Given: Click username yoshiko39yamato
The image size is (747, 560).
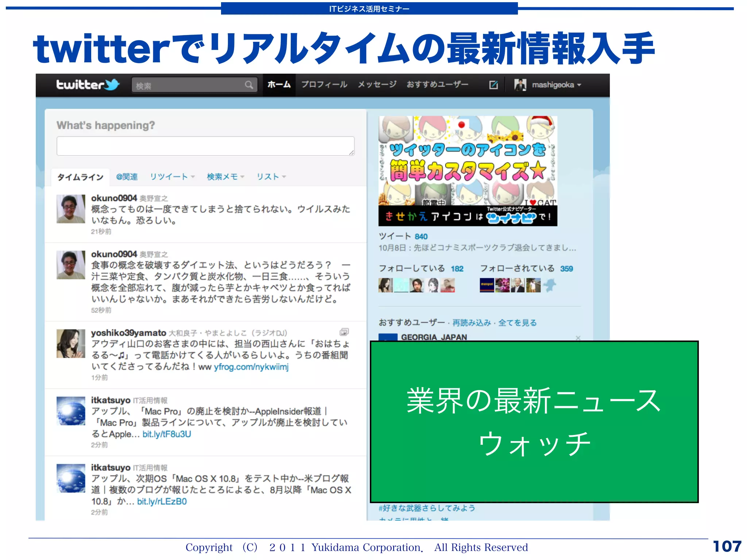Looking at the screenshot, I should point(128,333).
